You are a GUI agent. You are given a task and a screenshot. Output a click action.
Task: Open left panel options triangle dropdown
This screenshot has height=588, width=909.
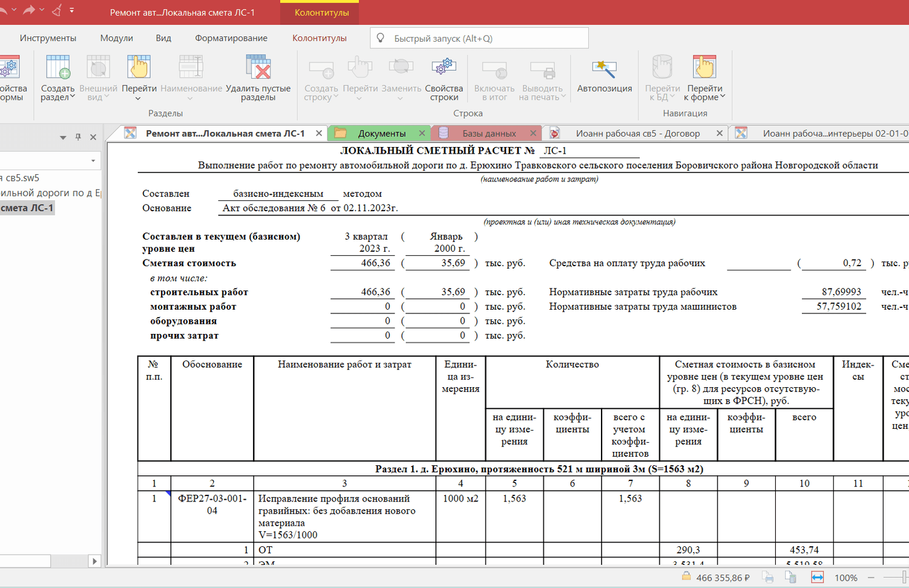(x=63, y=137)
